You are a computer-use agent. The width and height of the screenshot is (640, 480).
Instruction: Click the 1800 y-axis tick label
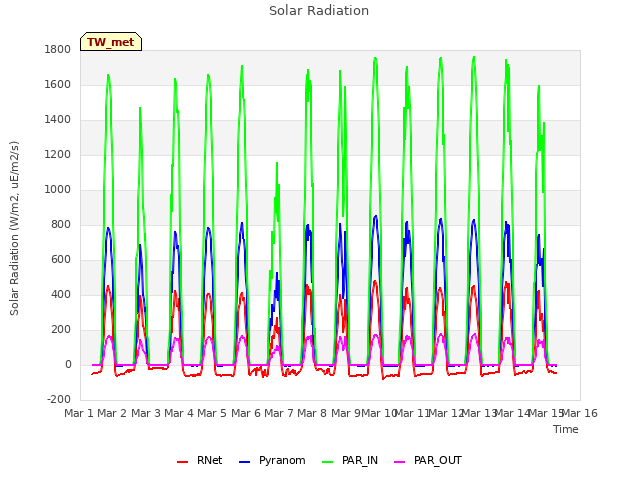(x=58, y=49)
